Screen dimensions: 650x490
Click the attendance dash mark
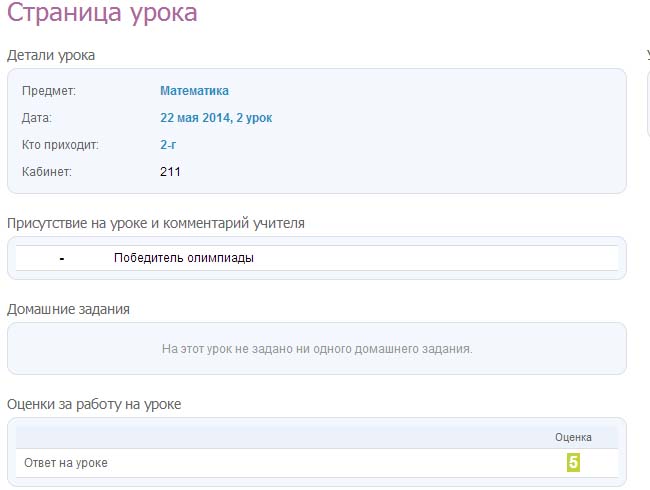pos(62,258)
